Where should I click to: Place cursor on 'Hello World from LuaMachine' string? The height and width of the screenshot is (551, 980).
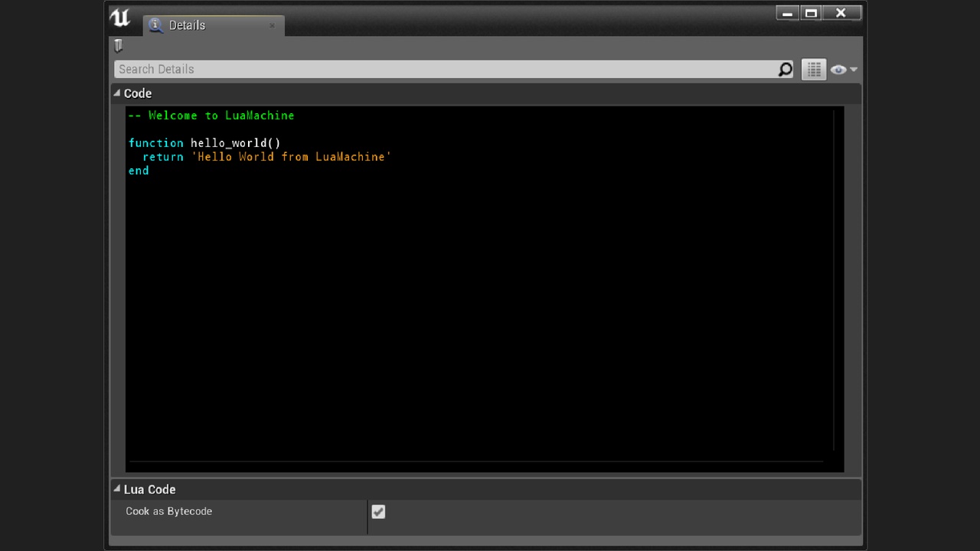pos(291,157)
